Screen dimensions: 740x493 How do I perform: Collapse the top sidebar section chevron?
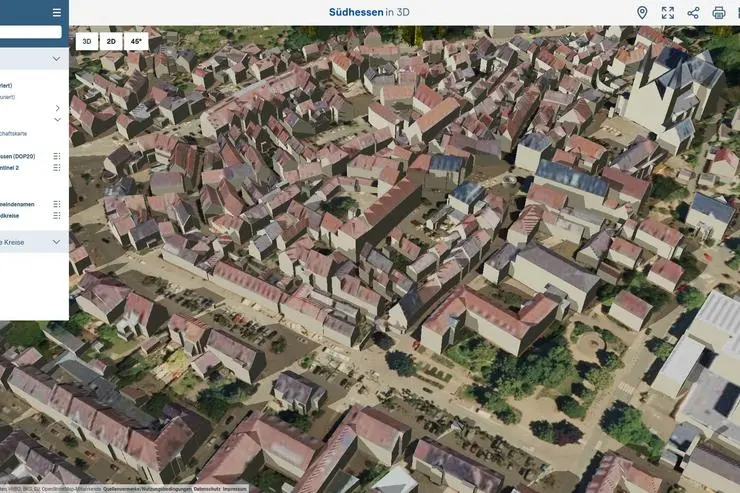[x=56, y=59]
